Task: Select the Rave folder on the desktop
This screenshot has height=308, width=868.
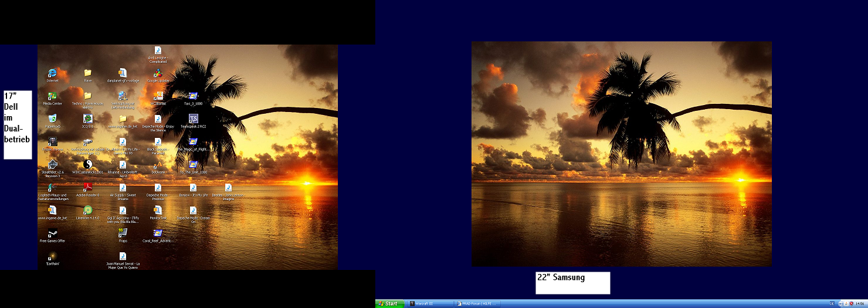Action: tap(87, 73)
